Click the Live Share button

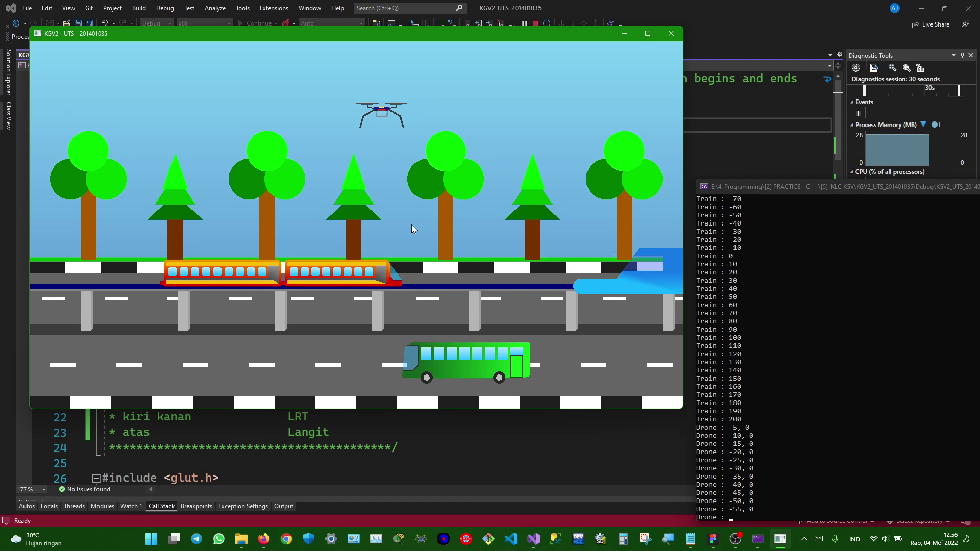tap(931, 24)
